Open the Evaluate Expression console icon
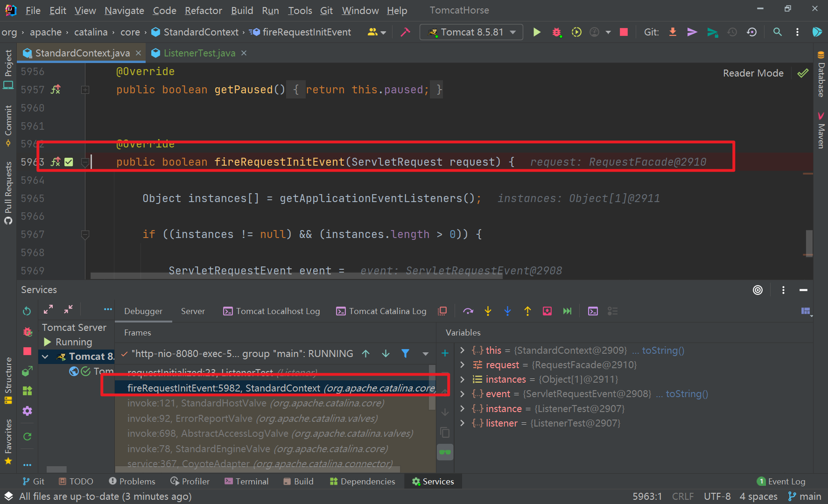Viewport: 828px width, 504px height. click(593, 311)
